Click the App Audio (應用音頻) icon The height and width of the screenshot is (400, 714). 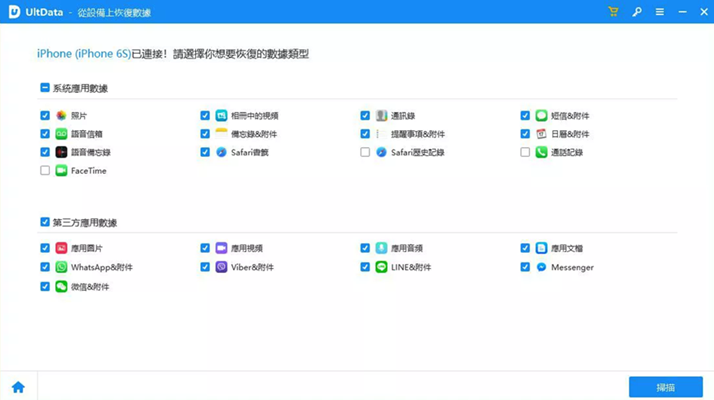(381, 248)
